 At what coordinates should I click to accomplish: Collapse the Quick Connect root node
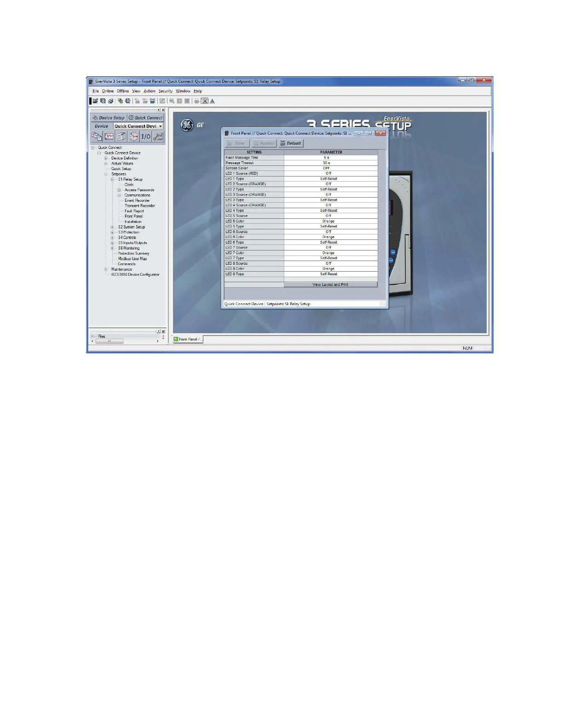point(92,148)
